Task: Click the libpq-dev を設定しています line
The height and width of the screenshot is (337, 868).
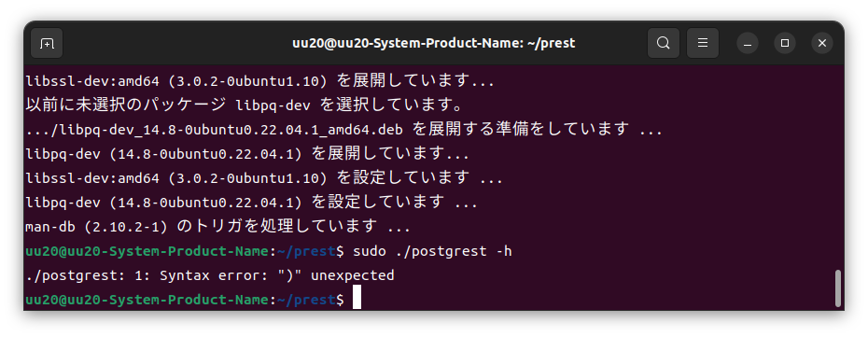Action: (251, 203)
